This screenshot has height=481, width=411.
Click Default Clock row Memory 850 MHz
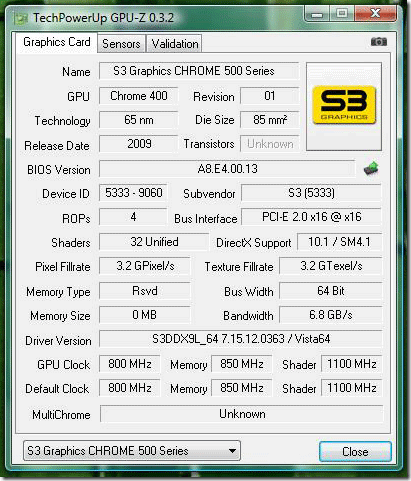[x=242, y=388]
